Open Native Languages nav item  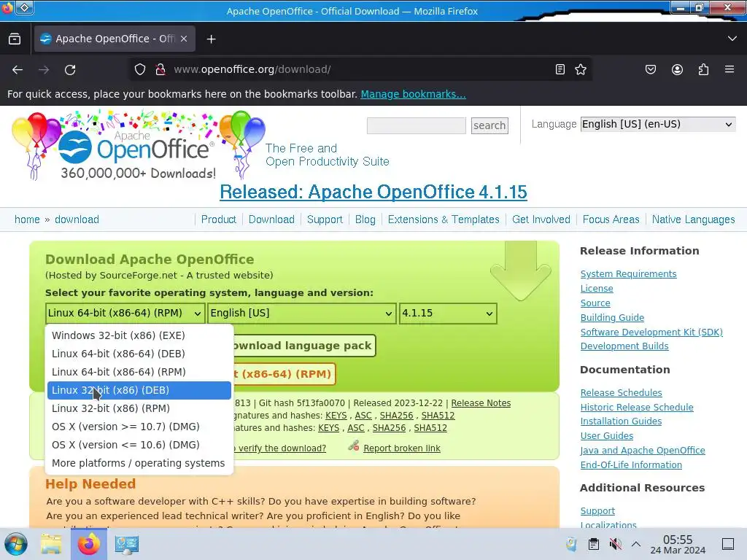click(x=694, y=219)
